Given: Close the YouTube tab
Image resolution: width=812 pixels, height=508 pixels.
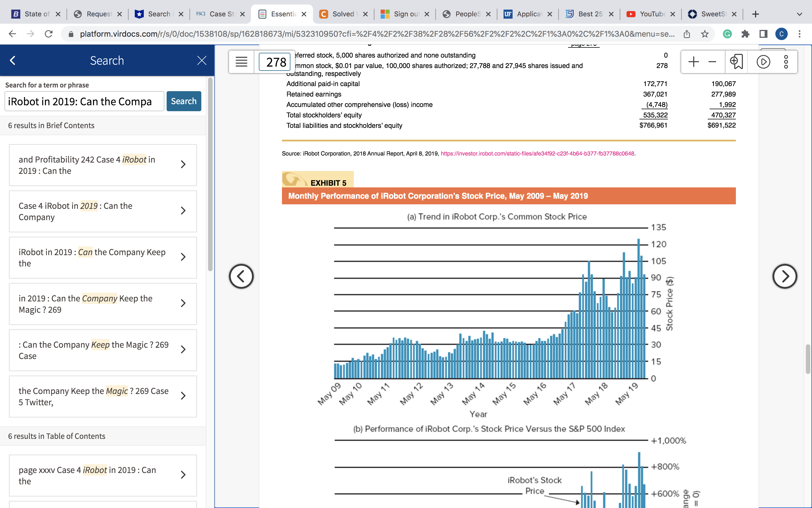Looking at the screenshot, I should tap(672, 14).
